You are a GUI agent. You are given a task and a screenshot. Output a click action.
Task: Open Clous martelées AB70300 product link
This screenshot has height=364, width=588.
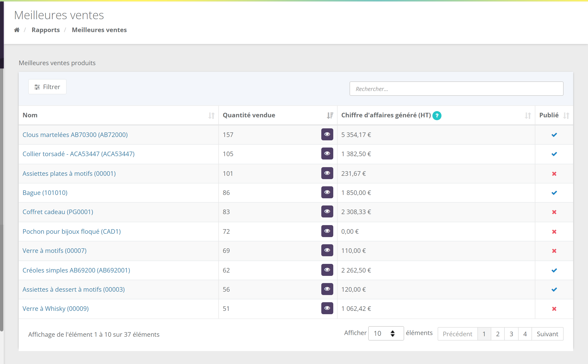click(x=75, y=135)
